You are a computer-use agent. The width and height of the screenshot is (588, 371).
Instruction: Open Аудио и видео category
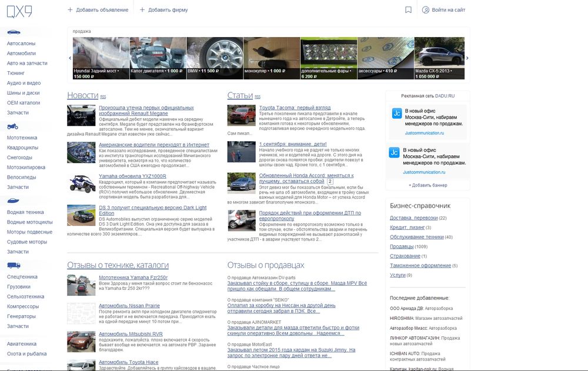coord(24,83)
